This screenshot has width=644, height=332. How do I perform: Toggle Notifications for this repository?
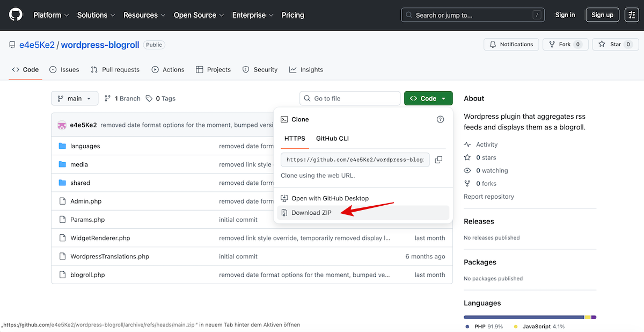[511, 45]
